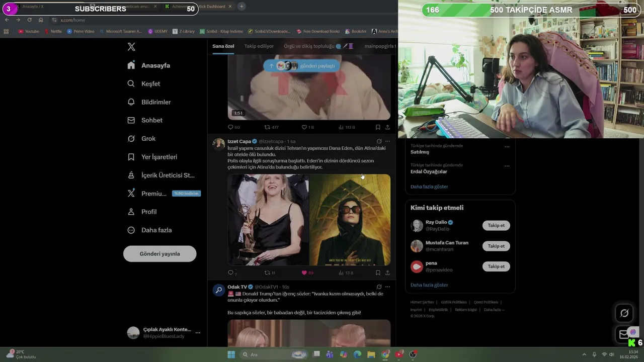Open left photo of woman holding Emmy

[268, 220]
